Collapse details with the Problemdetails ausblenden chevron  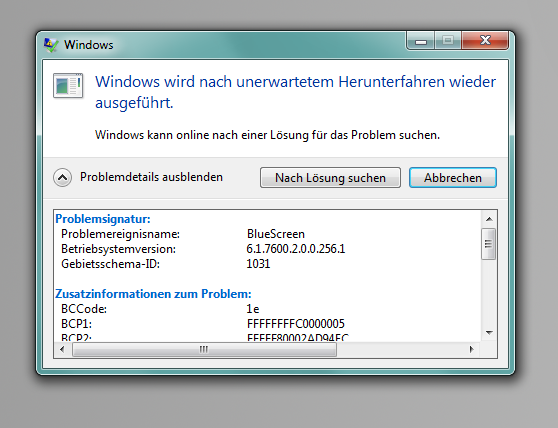[x=63, y=177]
